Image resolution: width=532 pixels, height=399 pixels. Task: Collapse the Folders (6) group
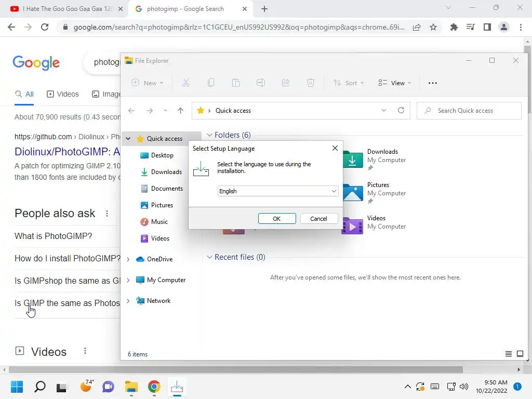click(x=209, y=135)
